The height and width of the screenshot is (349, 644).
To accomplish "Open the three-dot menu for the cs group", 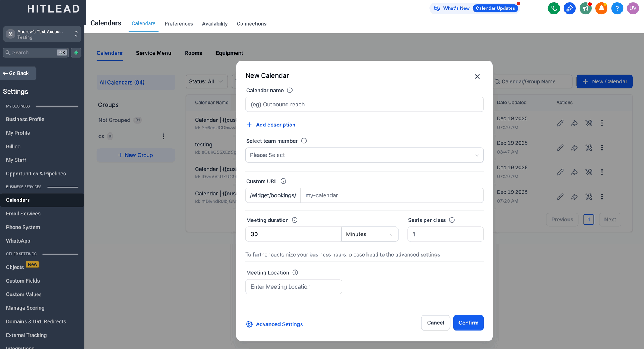I will 163,136.
